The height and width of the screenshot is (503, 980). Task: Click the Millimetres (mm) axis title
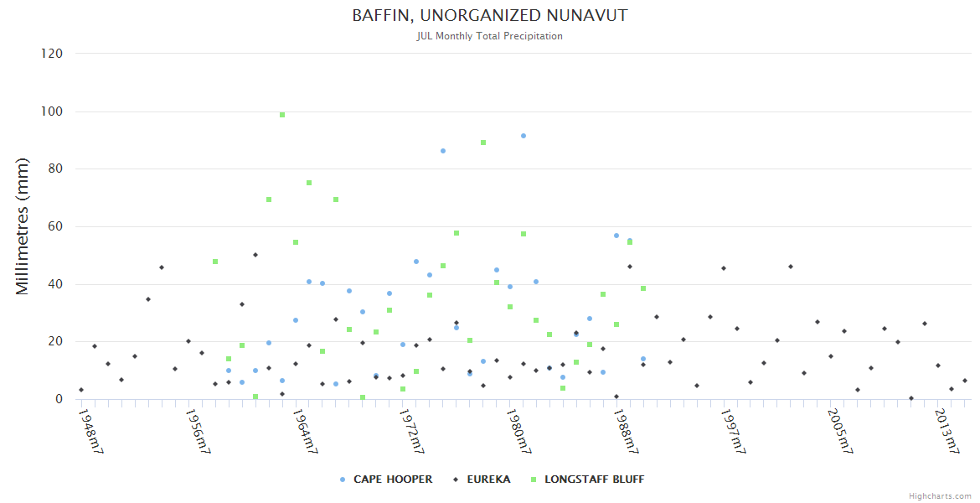tap(23, 226)
